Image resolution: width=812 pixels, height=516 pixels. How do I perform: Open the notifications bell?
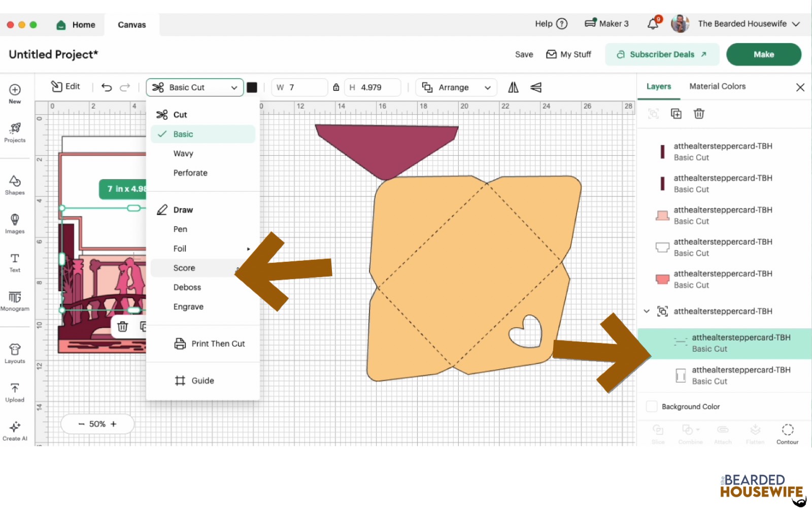coord(653,24)
